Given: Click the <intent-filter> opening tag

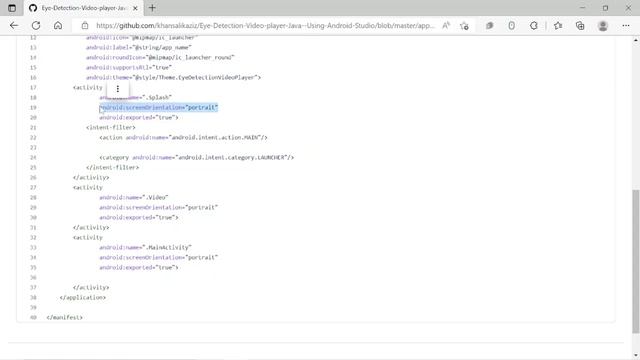Looking at the screenshot, I should [x=111, y=127].
